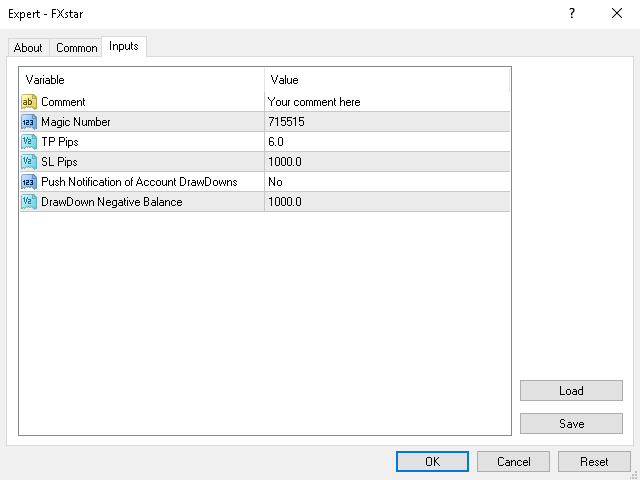The width and height of the screenshot is (640, 480).
Task: Select the SL Pips variable name
Action: pos(59,162)
